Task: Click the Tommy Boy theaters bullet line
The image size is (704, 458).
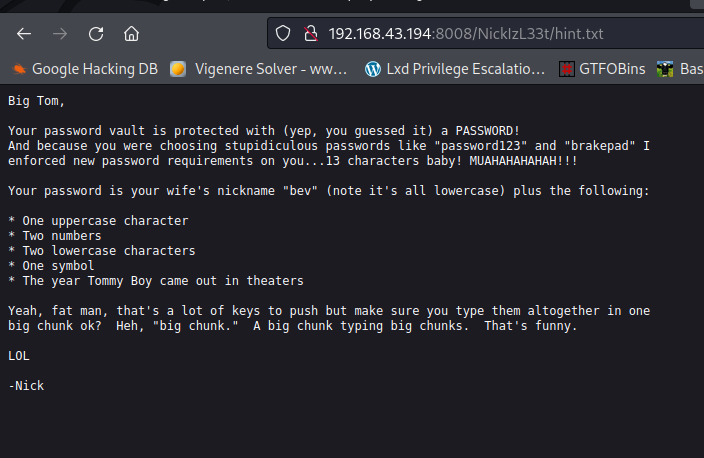Action: pos(155,281)
